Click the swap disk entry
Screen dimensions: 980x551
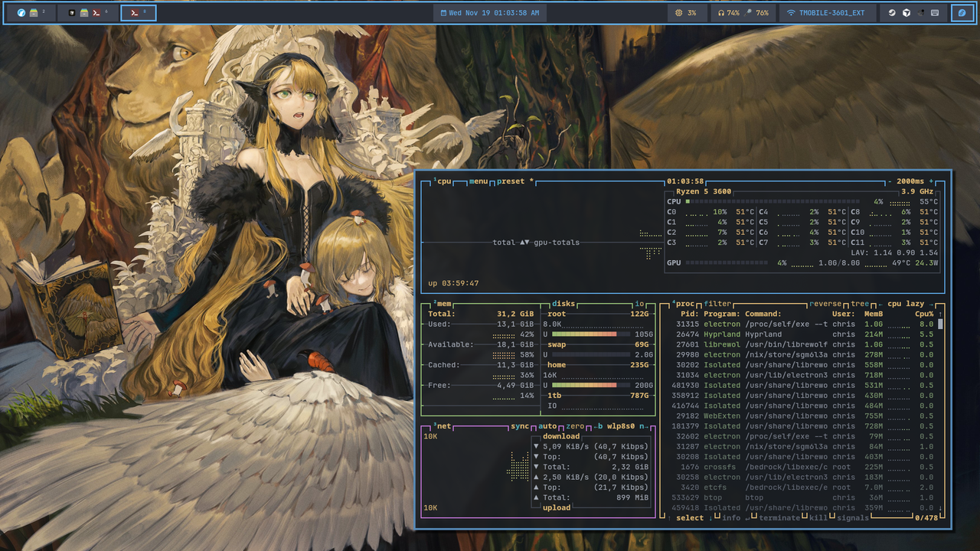pos(597,344)
